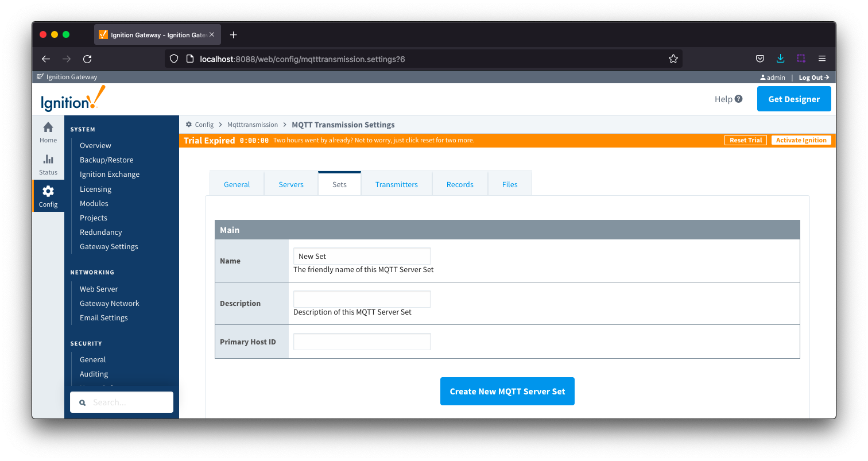Open the Pocket save icon
The width and height of the screenshot is (868, 461).
tap(759, 59)
